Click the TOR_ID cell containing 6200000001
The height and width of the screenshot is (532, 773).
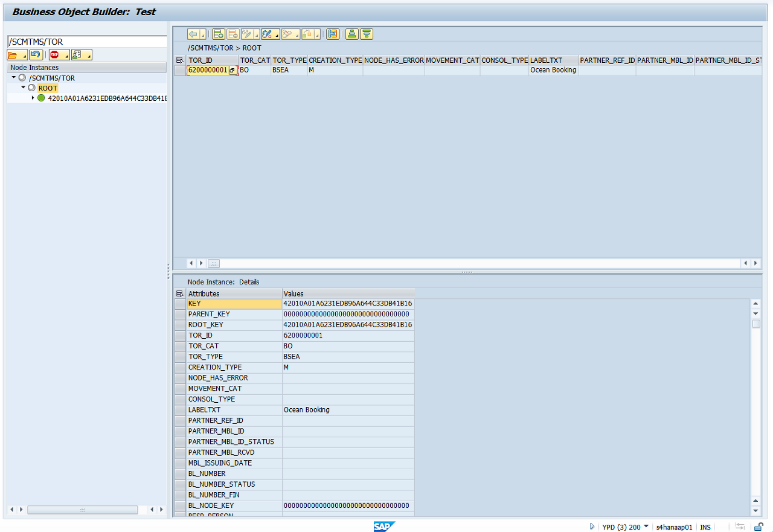208,71
